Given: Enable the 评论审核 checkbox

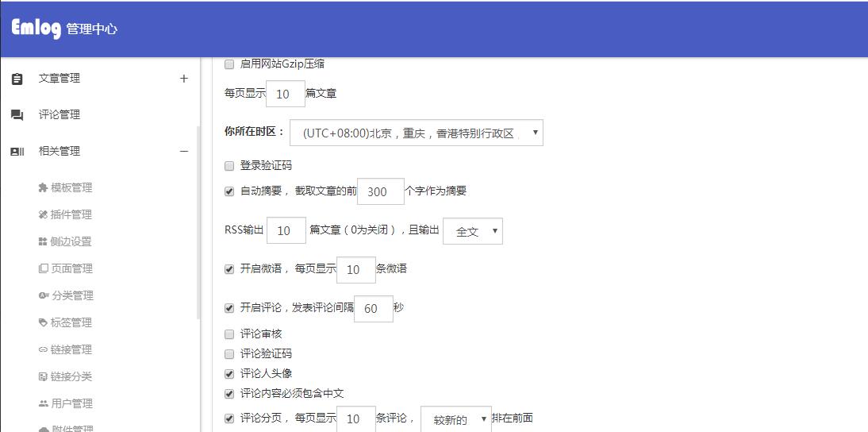Looking at the screenshot, I should click(229, 334).
